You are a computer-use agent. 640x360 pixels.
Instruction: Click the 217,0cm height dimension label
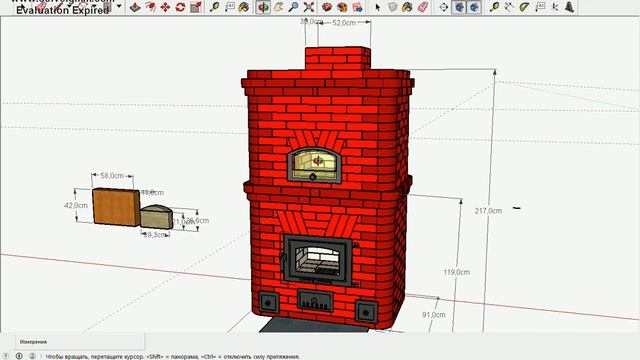tap(488, 211)
